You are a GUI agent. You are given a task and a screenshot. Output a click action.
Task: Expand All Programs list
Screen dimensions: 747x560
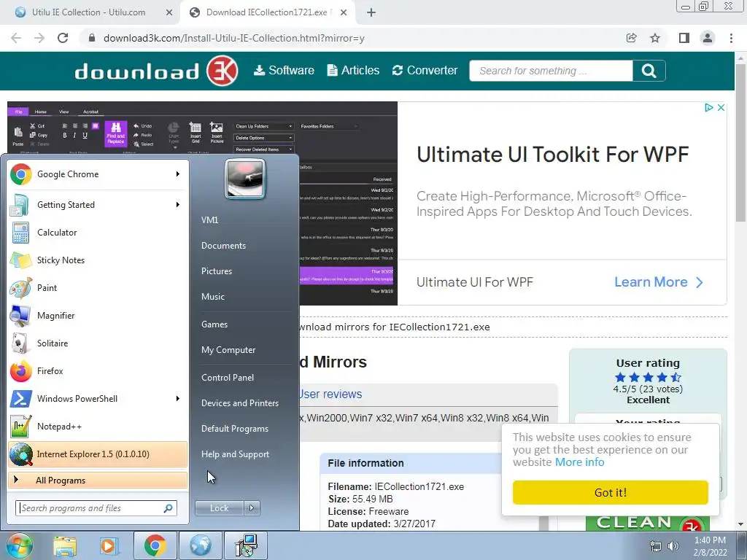tap(98, 480)
